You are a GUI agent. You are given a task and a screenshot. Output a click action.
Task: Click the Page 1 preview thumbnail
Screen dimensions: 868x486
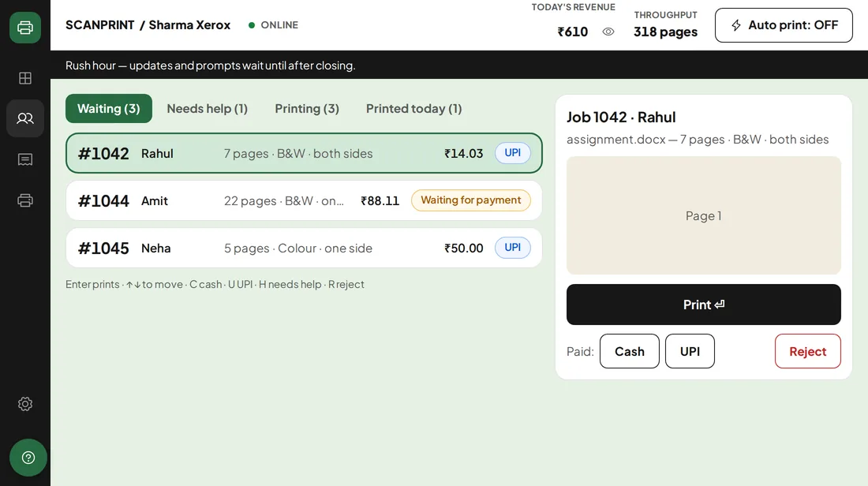[x=703, y=215]
